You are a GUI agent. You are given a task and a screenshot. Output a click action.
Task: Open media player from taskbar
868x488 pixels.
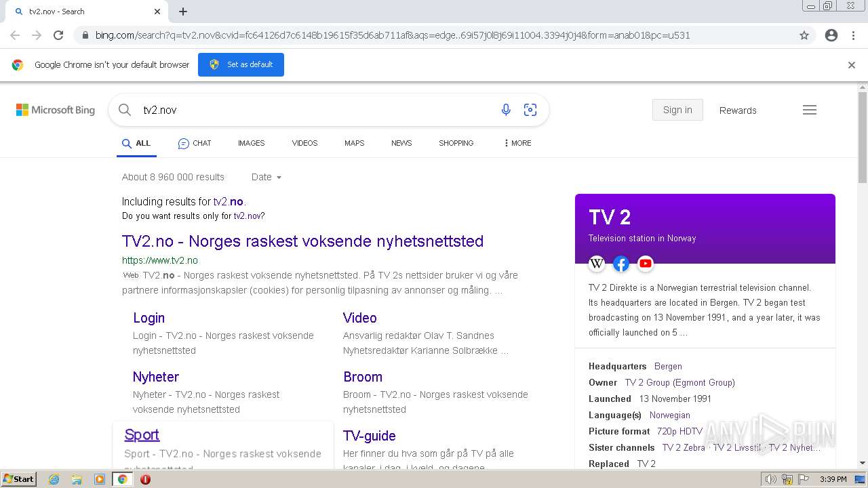pos(100,479)
